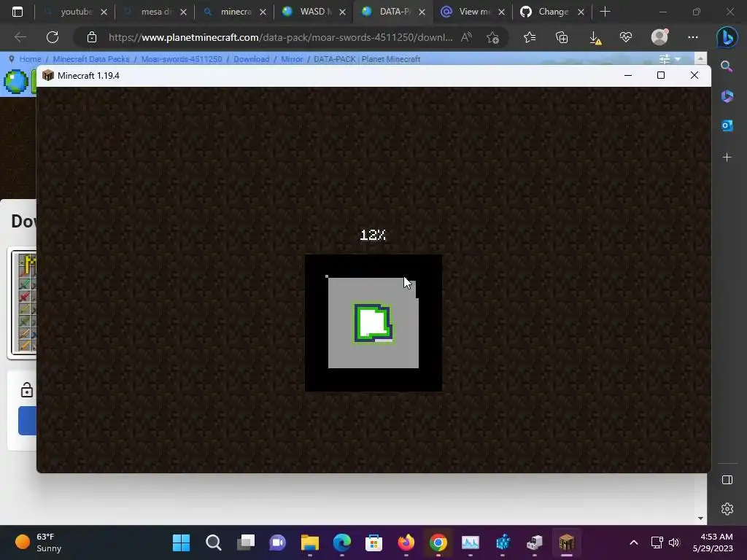Screen dimensions: 747x560
Task: Open the Download breadcrumb link
Action: point(251,59)
